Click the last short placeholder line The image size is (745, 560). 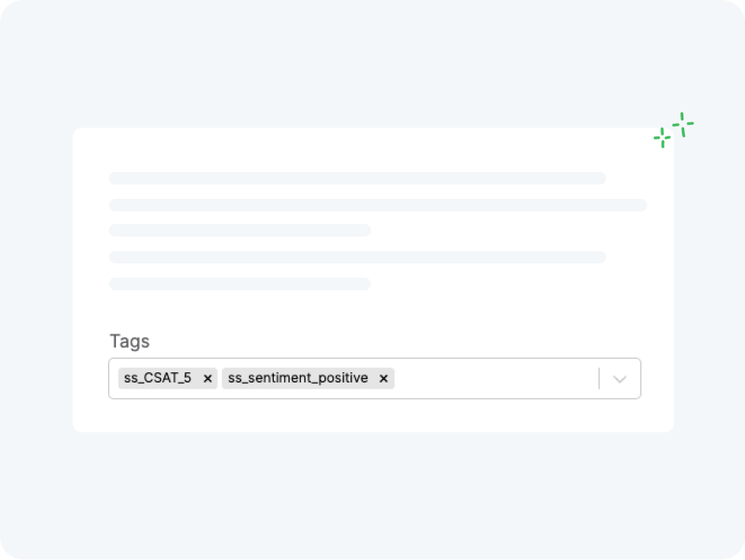pyautogui.click(x=240, y=284)
